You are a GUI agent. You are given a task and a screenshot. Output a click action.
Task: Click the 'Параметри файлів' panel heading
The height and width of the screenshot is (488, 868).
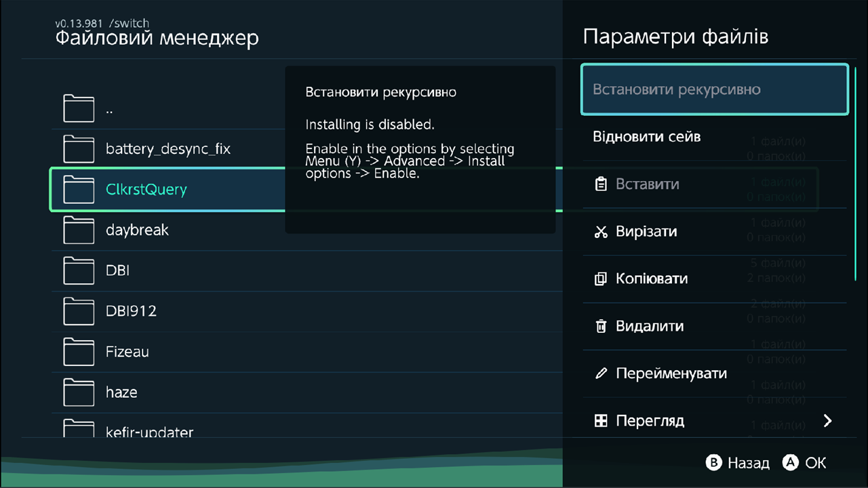675,37
